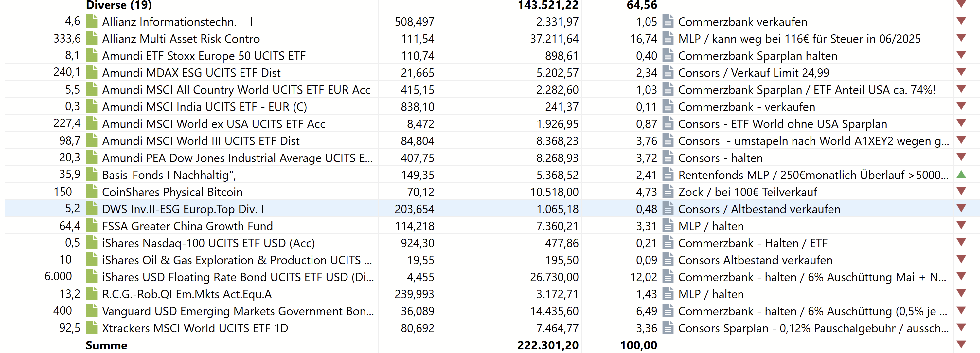Click note icon next to Consors / Verkauf Limit 24,99
Viewport: 980px width, 353px height.
[x=668, y=72]
